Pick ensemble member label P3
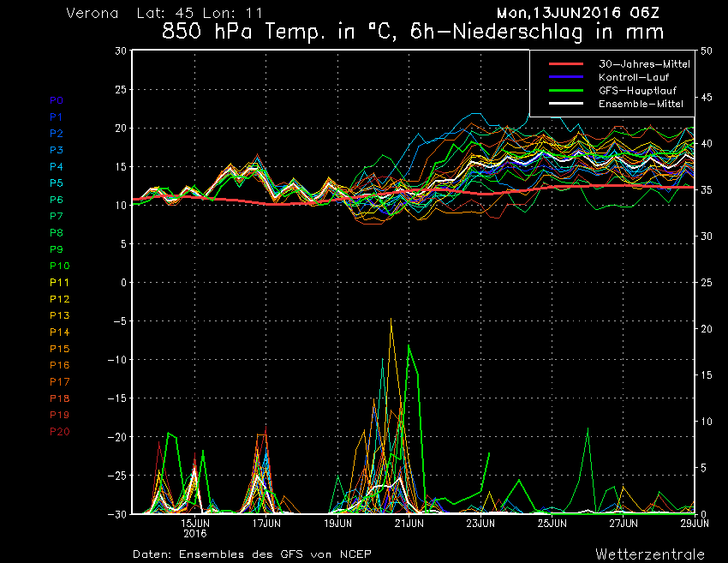The width and height of the screenshot is (728, 563). 57,150
